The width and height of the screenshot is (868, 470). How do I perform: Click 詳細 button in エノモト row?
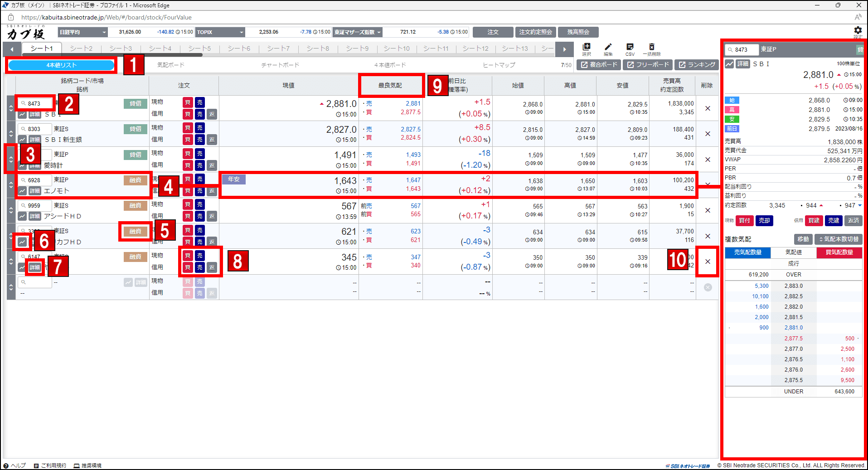coord(35,191)
